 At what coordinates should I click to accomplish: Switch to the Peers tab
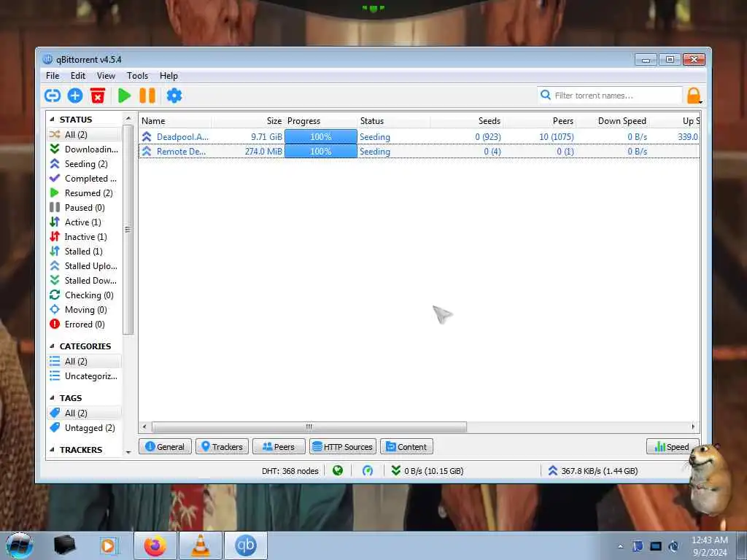(279, 447)
